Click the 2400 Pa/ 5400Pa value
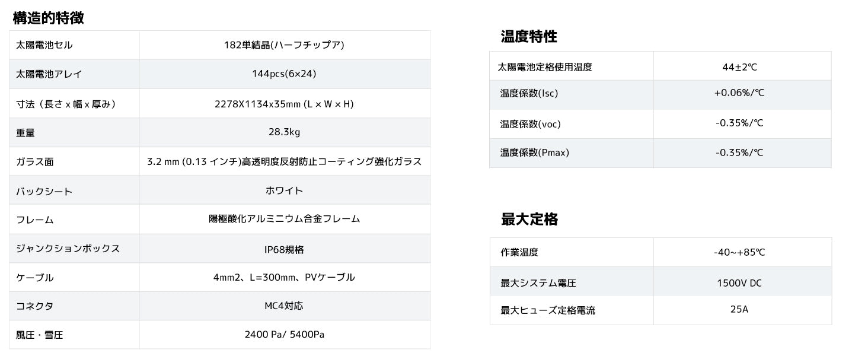Screen dimensions: 868x356 point(285,335)
